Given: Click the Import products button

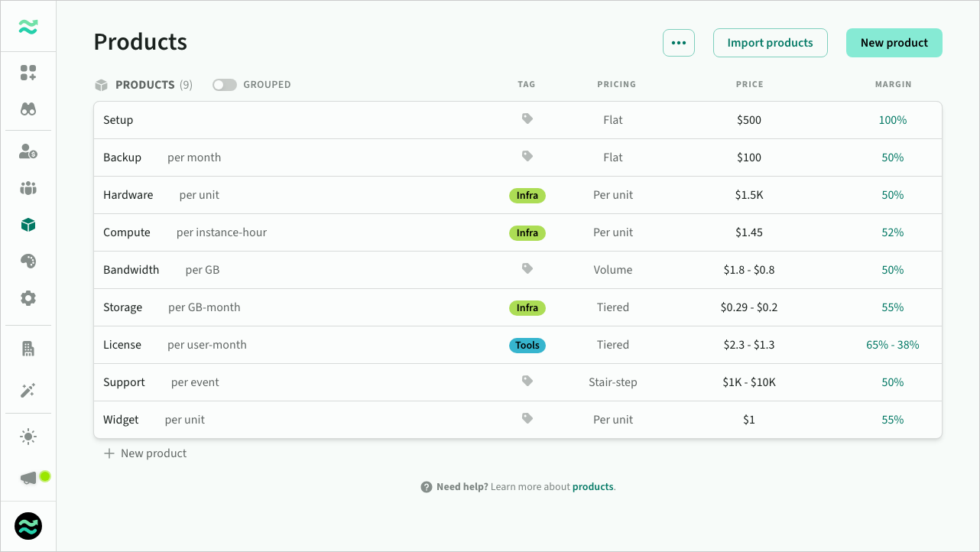Looking at the screenshot, I should tap(770, 43).
